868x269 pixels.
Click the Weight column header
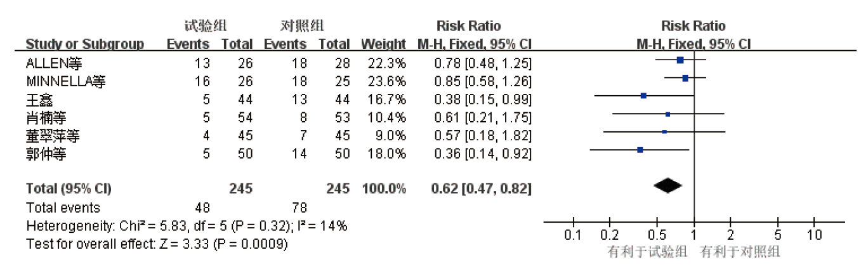click(383, 44)
